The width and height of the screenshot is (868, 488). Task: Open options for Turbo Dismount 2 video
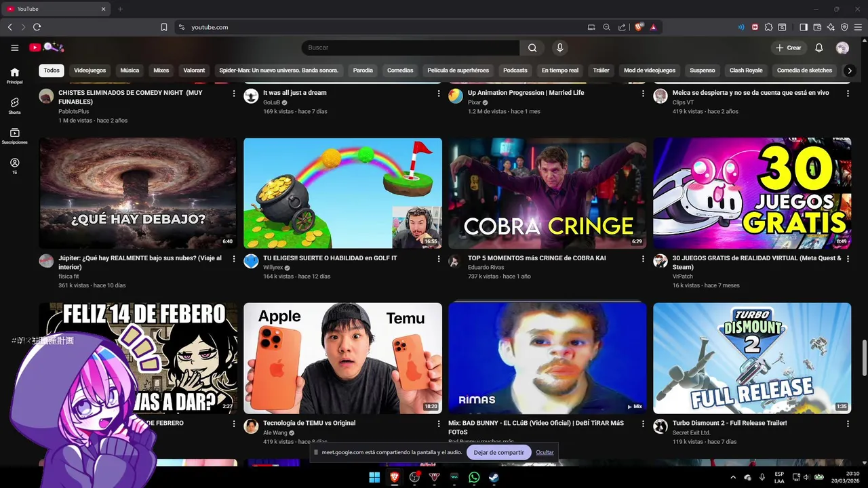pos(848,424)
